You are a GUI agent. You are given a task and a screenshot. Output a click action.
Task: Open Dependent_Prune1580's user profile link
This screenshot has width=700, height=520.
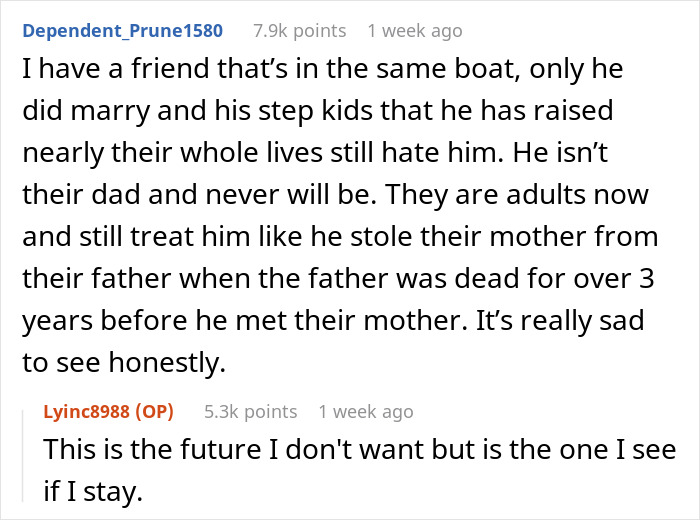123,30
